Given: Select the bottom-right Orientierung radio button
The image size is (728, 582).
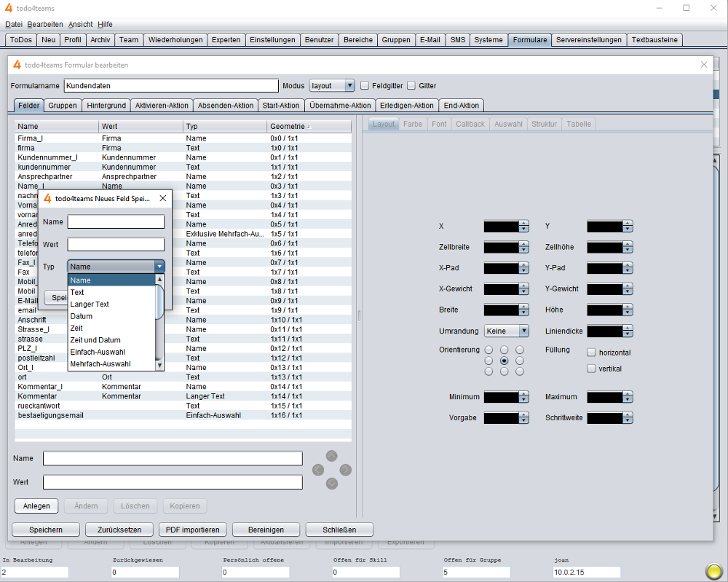Looking at the screenshot, I should (520, 371).
